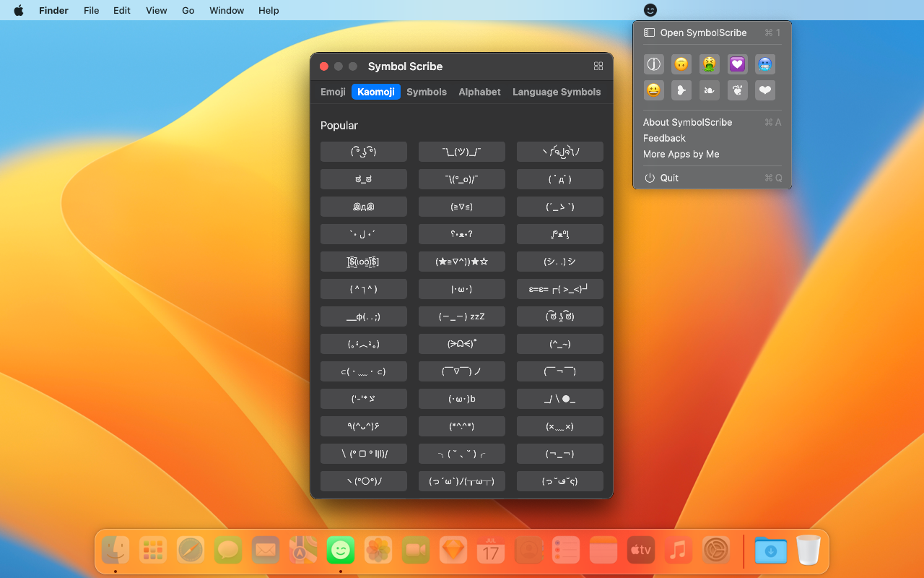Click the (･ω･)b thumbs-up kaomoji
This screenshot has width=924, height=578.
point(462,399)
